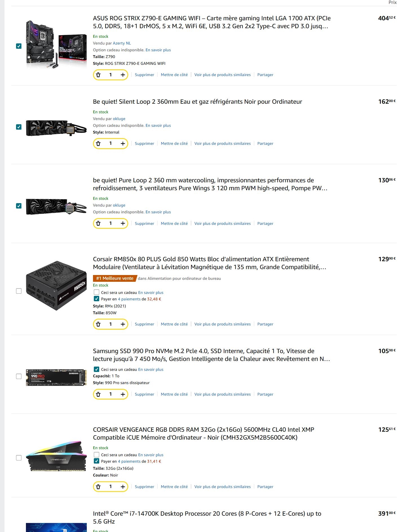
Task: Click trash icon for Corsair Vengeance RAM
Action: pos(98,487)
